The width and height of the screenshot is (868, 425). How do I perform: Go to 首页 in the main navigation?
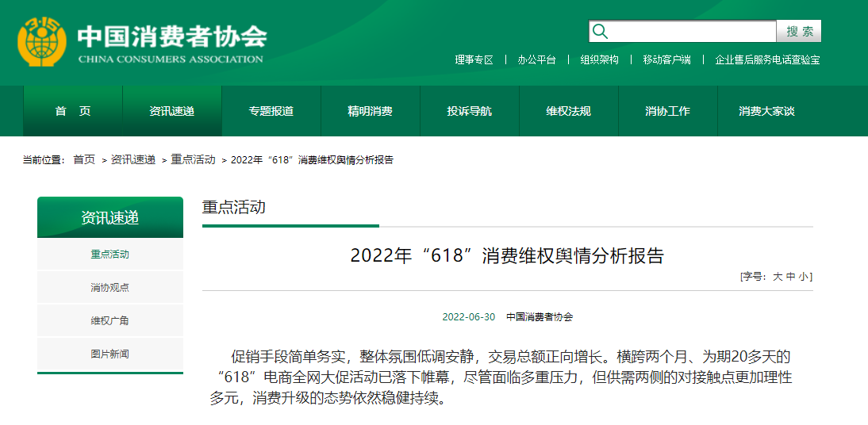click(x=72, y=111)
